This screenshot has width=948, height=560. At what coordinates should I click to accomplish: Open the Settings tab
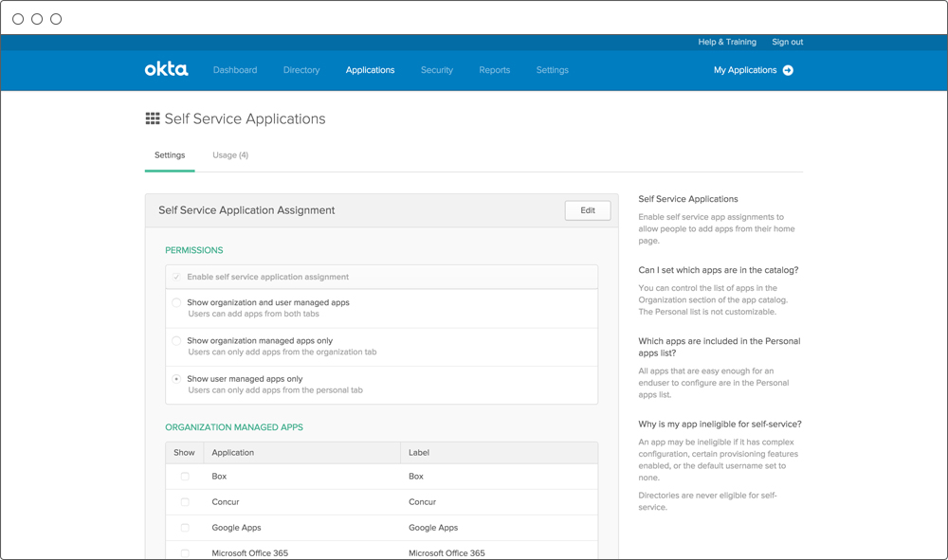tap(170, 154)
